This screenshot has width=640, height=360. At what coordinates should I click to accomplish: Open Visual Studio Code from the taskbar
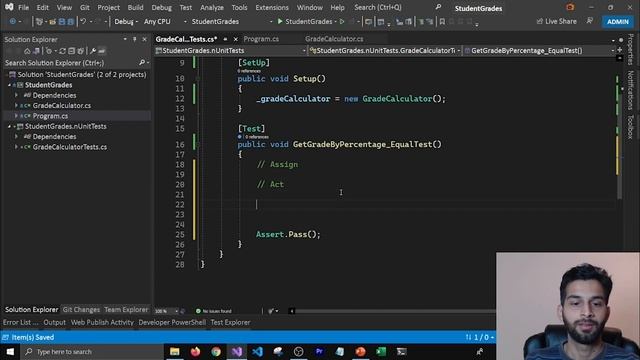tap(258, 351)
